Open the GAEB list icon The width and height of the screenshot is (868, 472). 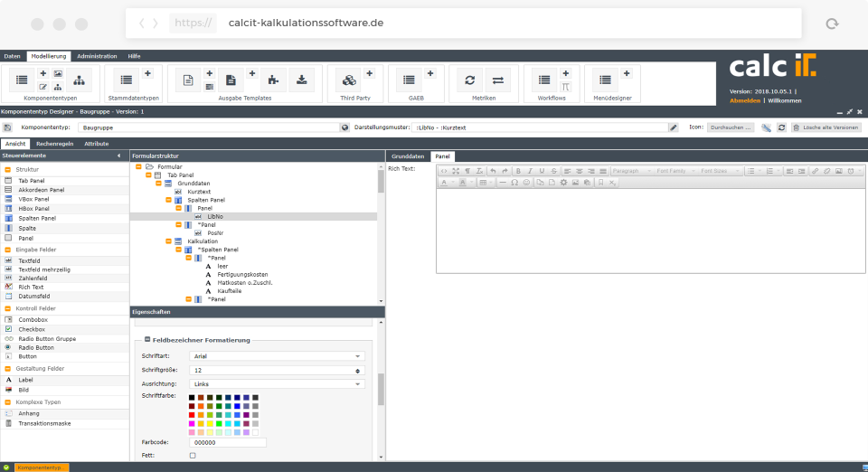point(409,80)
